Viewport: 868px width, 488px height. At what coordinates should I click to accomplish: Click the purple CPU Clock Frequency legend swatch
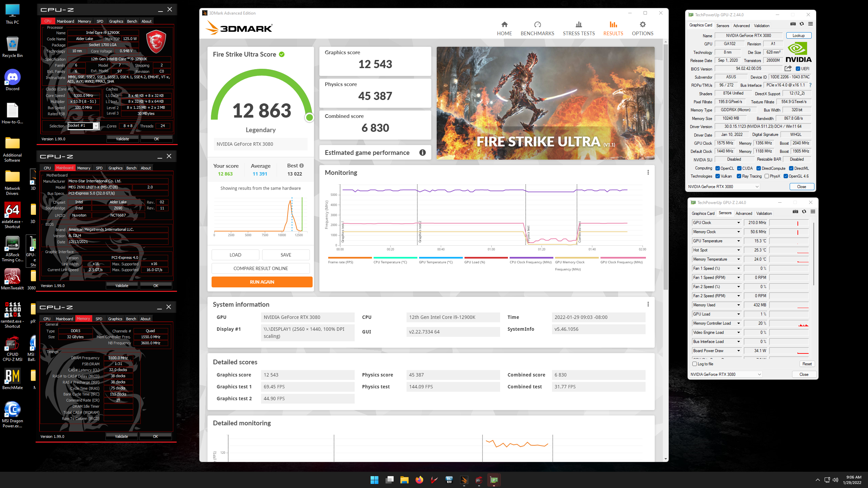point(531,258)
